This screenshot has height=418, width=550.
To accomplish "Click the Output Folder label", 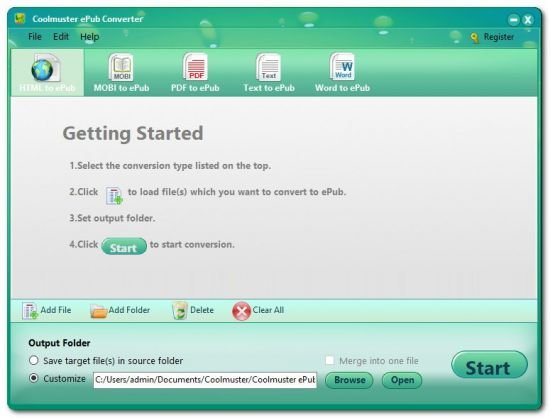I will (x=59, y=343).
